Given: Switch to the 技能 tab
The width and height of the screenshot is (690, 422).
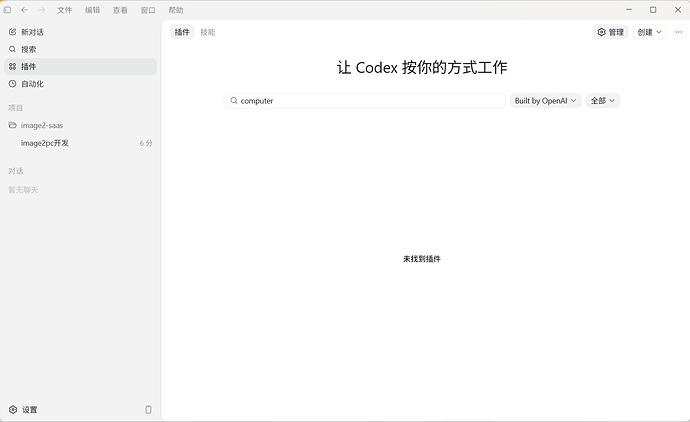Looking at the screenshot, I should (208, 32).
